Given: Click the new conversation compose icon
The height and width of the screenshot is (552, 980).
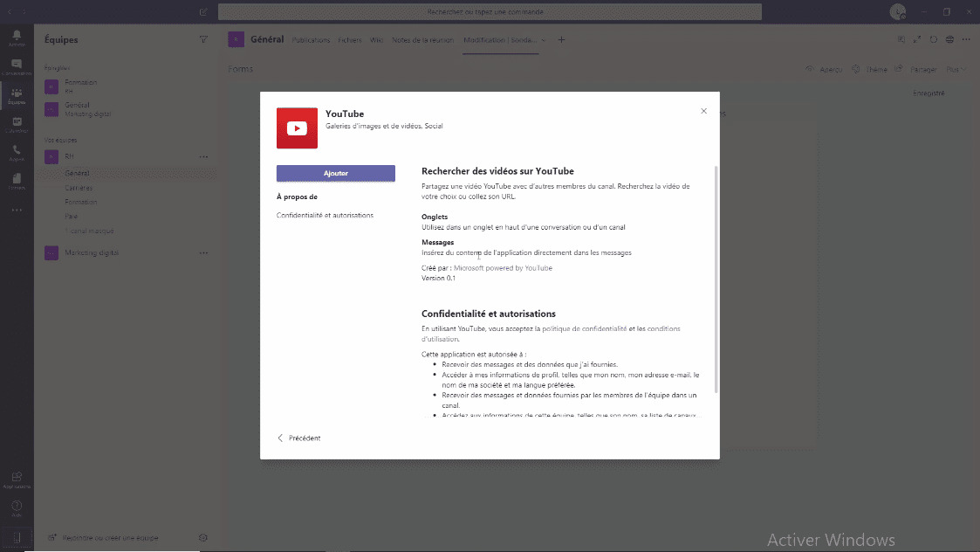Looking at the screenshot, I should coord(203,12).
